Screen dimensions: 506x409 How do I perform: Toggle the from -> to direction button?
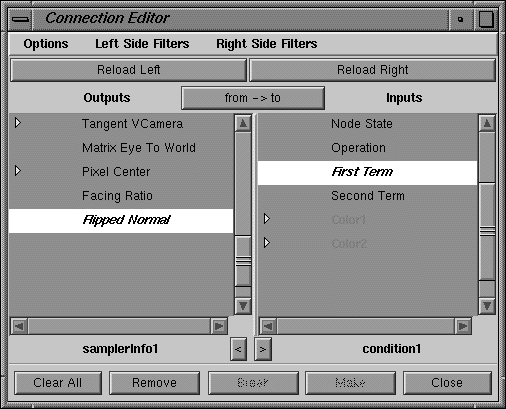253,98
